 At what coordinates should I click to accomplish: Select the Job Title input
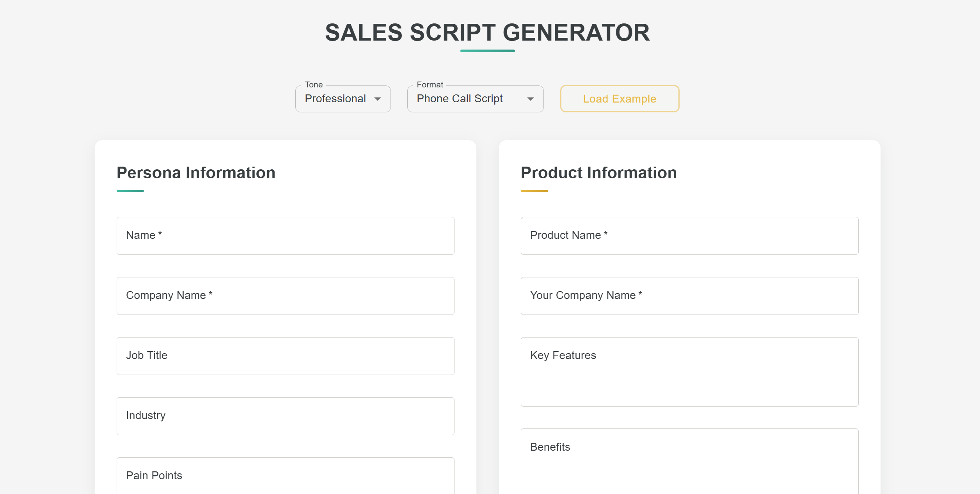(285, 356)
